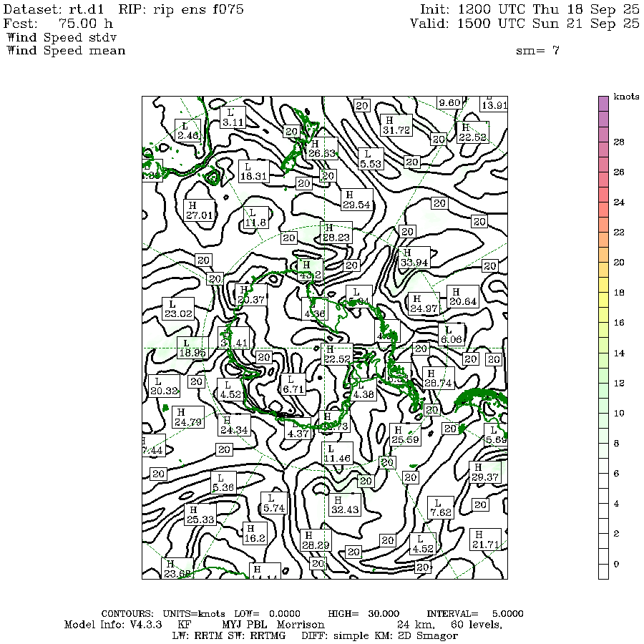The height and width of the screenshot is (644, 644).
Task: Select the 'H 33.94' maximum label
Action: click(414, 258)
